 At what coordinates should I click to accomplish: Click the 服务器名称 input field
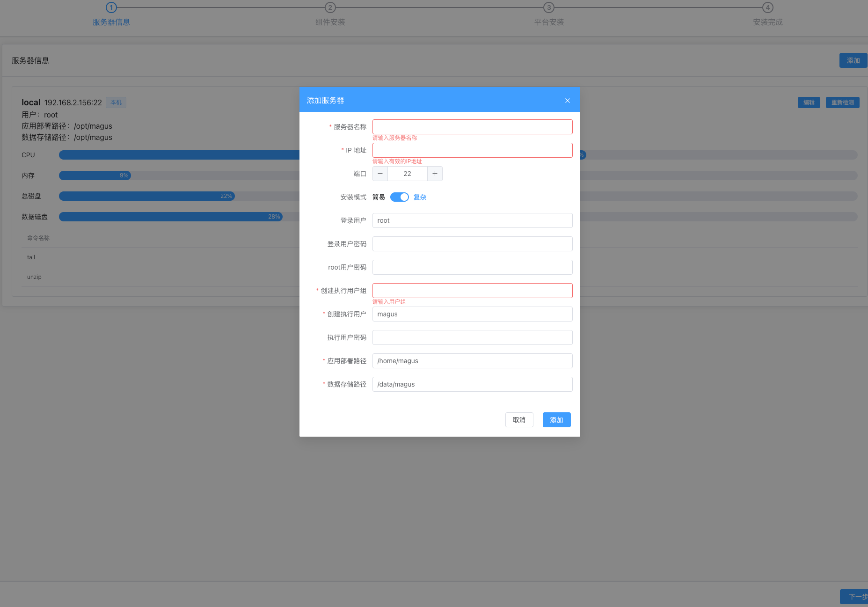click(472, 127)
